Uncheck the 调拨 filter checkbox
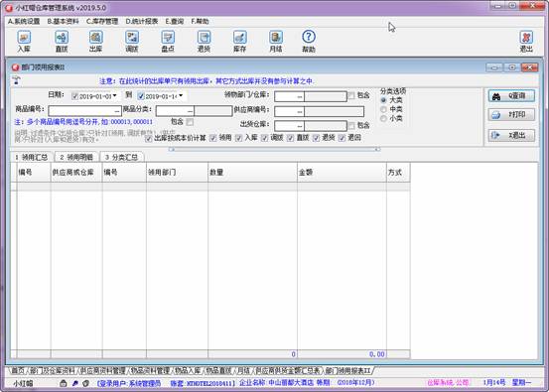 265,138
